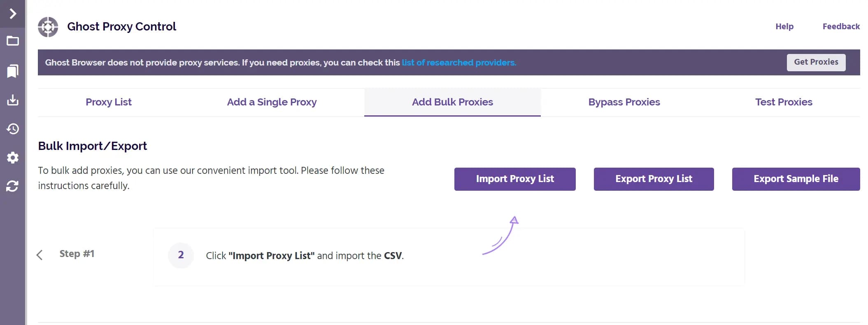
Task: Click Import Proxy List
Action: (515, 179)
